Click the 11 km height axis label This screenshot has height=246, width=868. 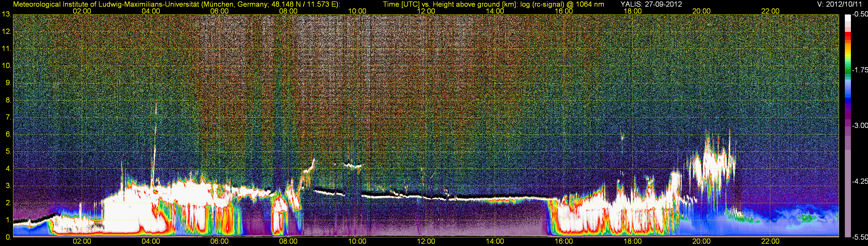[x=6, y=49]
